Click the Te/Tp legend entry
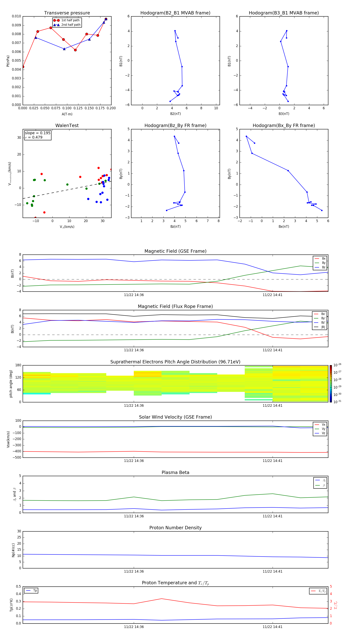 click(x=318, y=591)
